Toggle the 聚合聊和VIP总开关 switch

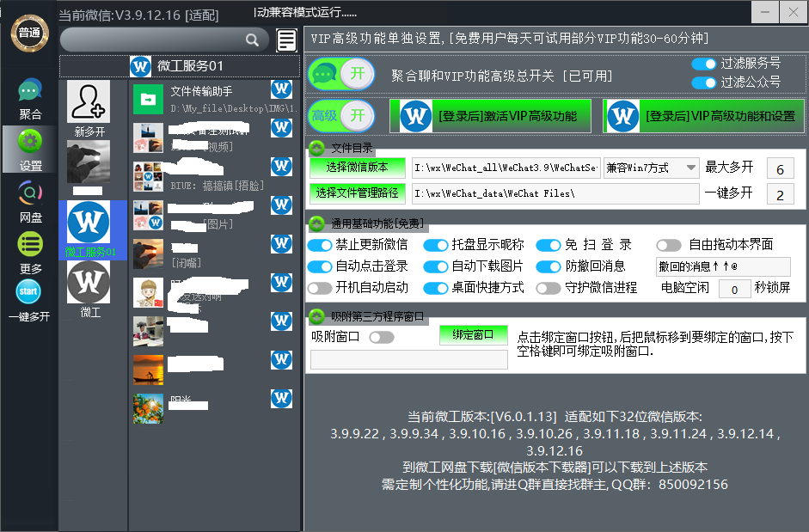click(341, 74)
